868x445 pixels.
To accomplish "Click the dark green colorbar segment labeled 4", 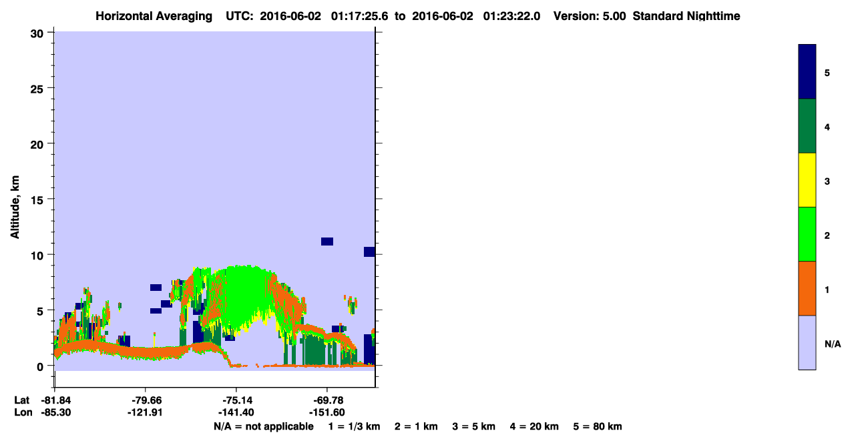I will [807, 126].
